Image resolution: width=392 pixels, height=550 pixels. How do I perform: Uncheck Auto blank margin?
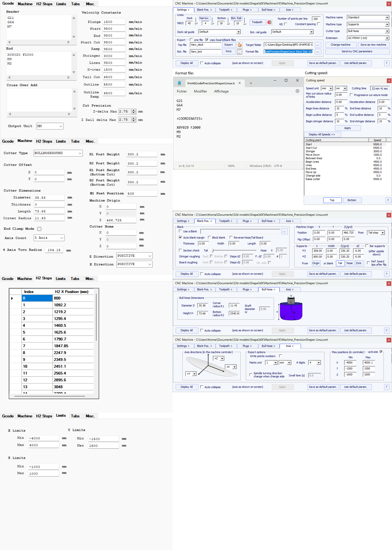180,238
